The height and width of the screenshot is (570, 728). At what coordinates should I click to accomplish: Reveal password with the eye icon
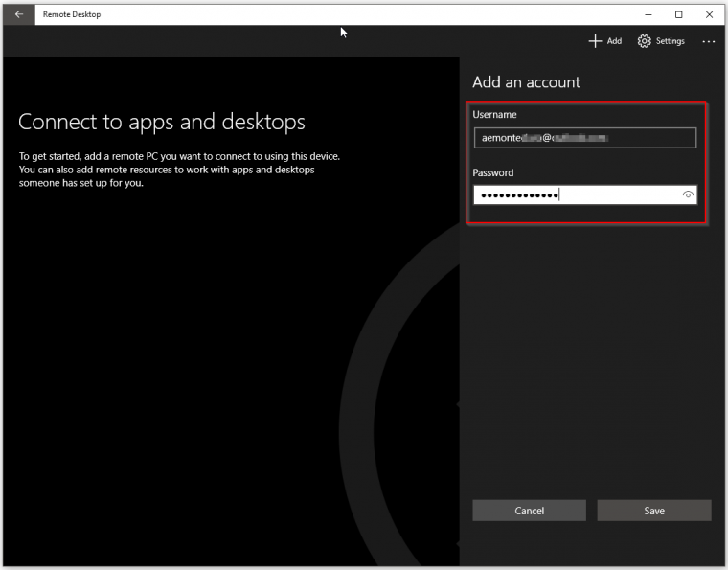click(x=688, y=195)
